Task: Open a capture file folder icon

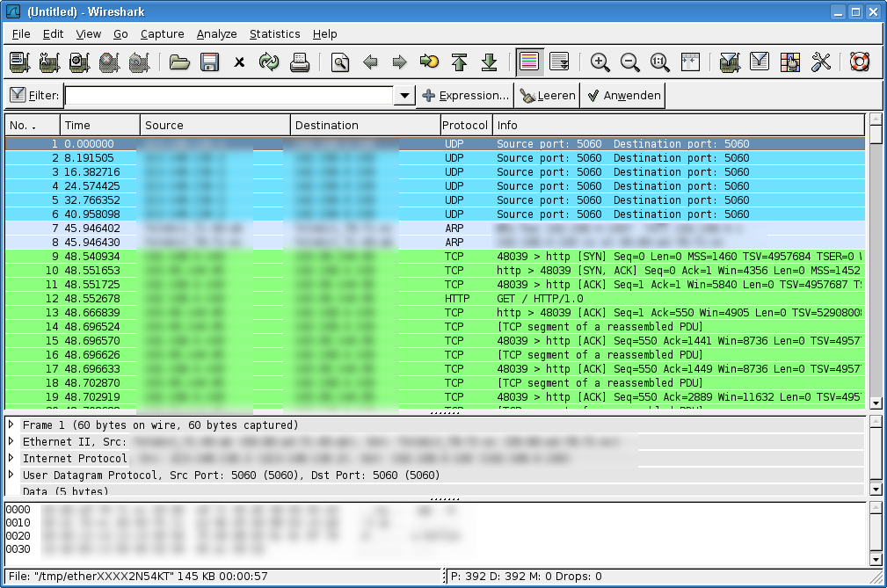Action: [179, 62]
